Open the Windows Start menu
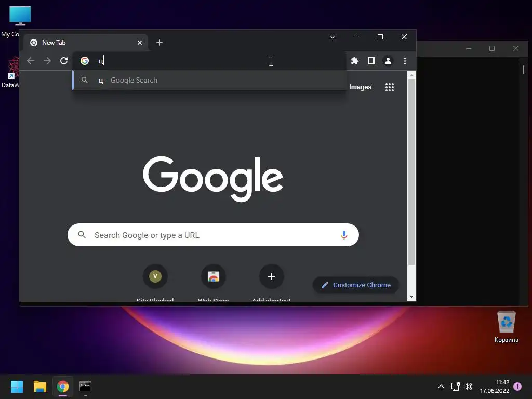Image resolution: width=532 pixels, height=399 pixels. 17,387
